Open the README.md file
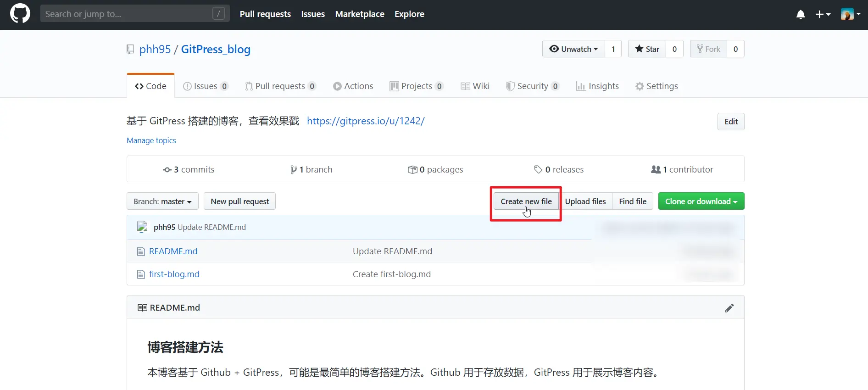868x390 pixels. coord(173,251)
